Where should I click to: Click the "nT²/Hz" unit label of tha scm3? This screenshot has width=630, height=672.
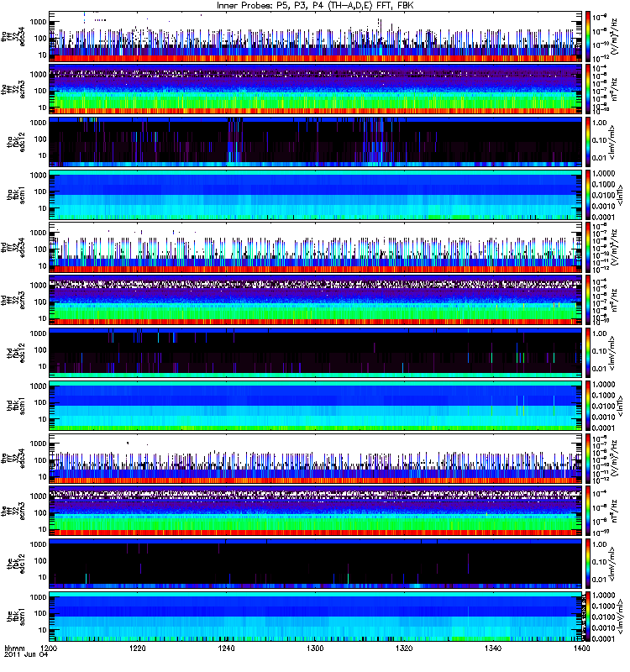tap(614, 90)
